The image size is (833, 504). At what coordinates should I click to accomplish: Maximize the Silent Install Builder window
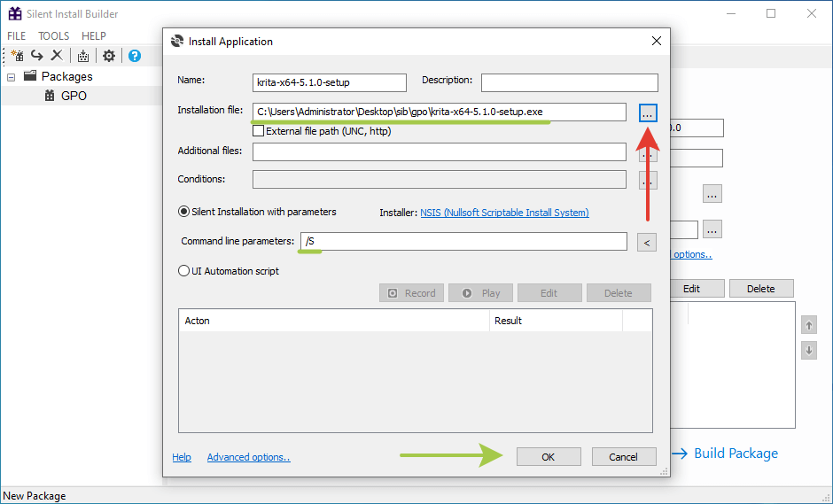pos(771,14)
